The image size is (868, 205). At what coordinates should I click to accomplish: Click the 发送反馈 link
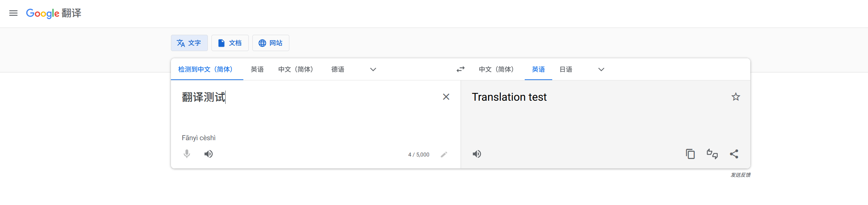(740, 175)
